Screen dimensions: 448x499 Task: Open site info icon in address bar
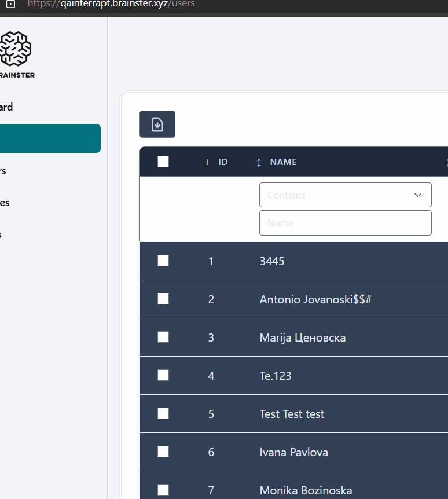coord(10,4)
